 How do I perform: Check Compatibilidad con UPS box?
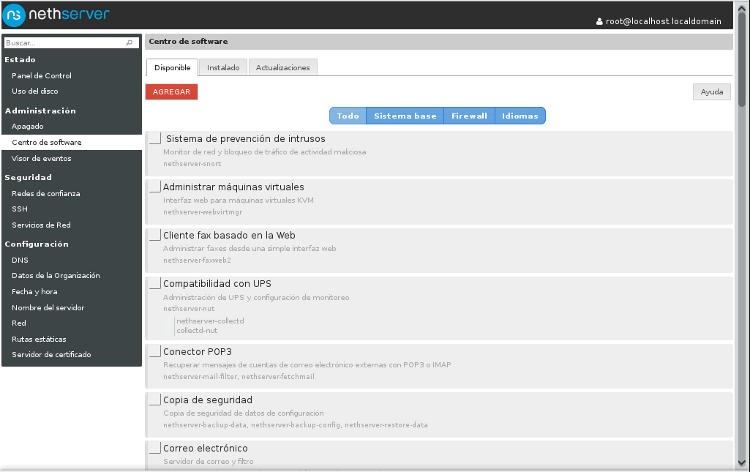(x=154, y=283)
